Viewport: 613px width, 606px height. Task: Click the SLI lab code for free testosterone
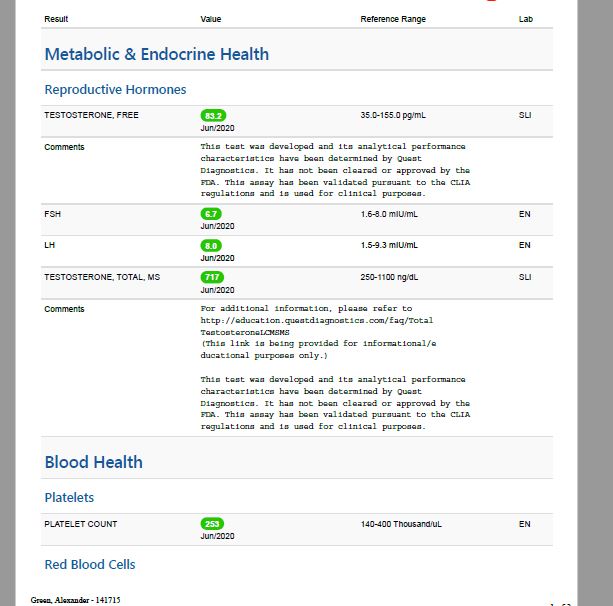click(525, 115)
